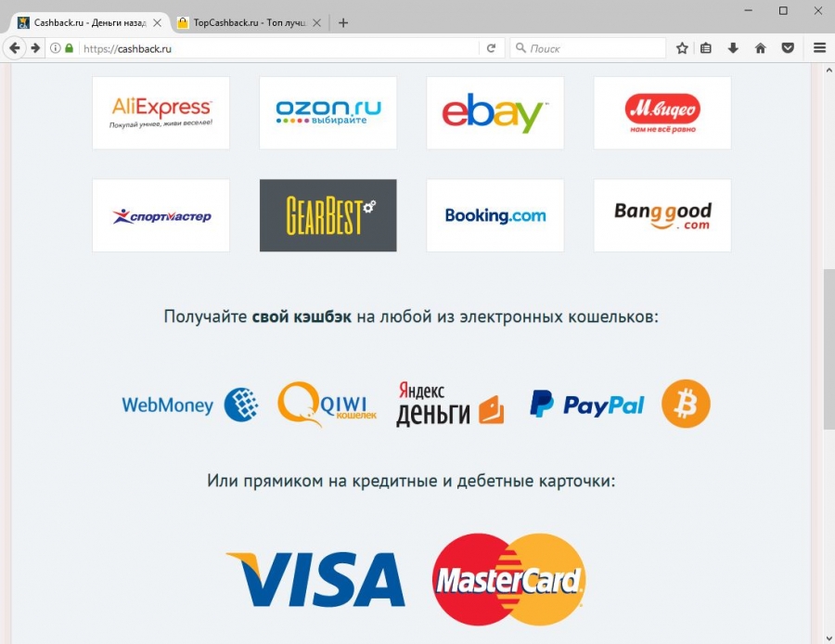Open the hamburger menu
Image resolution: width=835 pixels, height=644 pixels.
pyautogui.click(x=819, y=48)
